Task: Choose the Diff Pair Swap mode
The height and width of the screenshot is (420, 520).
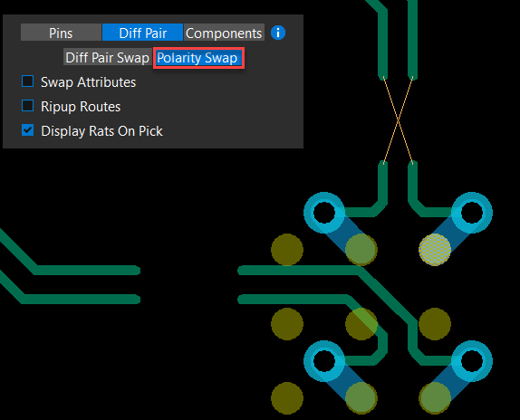Action: 107,58
